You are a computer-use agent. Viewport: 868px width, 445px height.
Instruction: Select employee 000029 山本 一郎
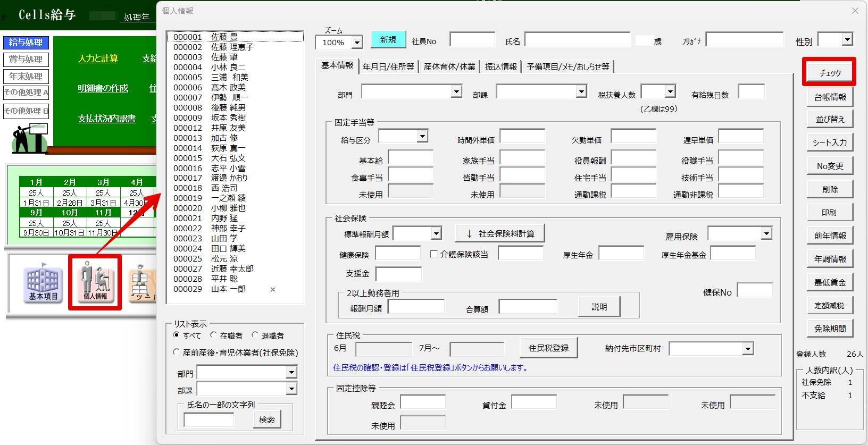point(235,289)
